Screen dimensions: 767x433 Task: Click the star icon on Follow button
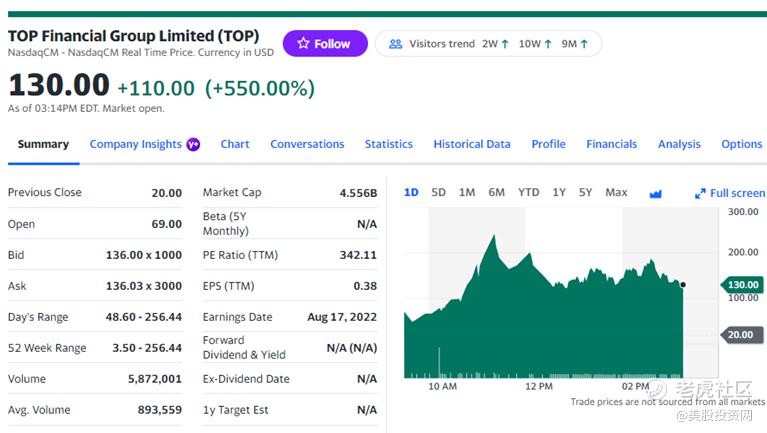coord(303,44)
